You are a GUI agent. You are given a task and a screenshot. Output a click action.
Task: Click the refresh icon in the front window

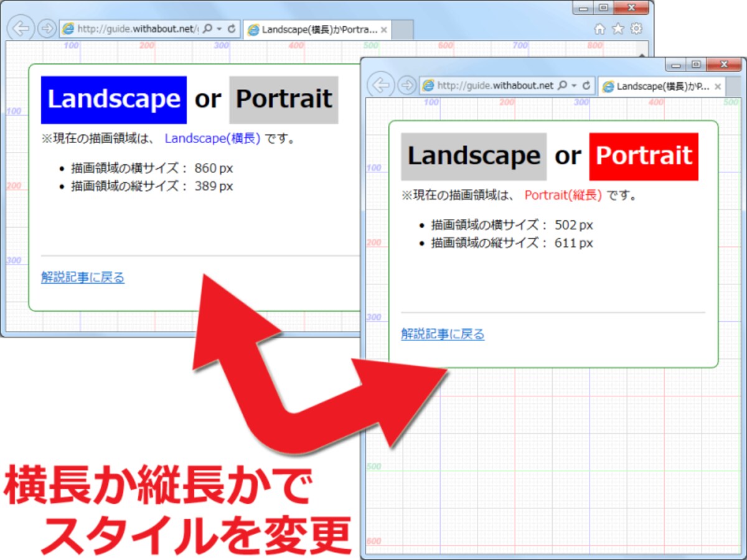(x=586, y=85)
